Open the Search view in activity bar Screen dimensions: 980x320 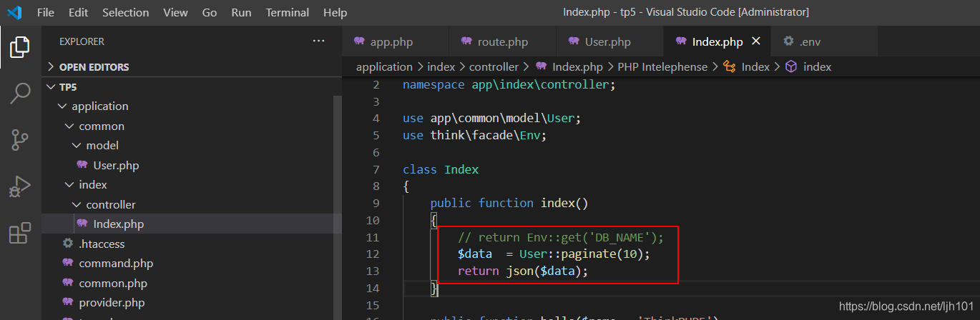[20, 93]
